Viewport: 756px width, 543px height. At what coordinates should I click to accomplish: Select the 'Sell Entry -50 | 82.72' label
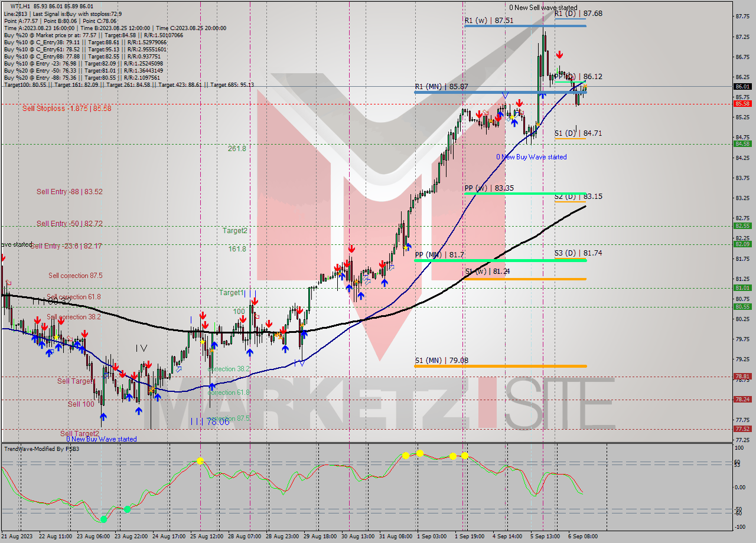tap(69, 224)
